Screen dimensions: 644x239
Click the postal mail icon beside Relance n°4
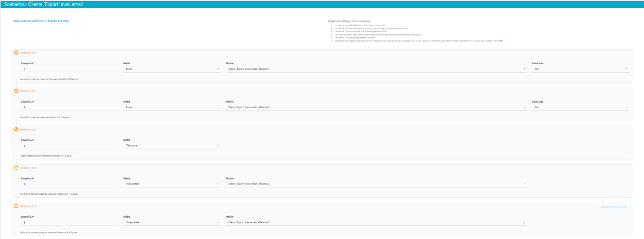point(16,168)
